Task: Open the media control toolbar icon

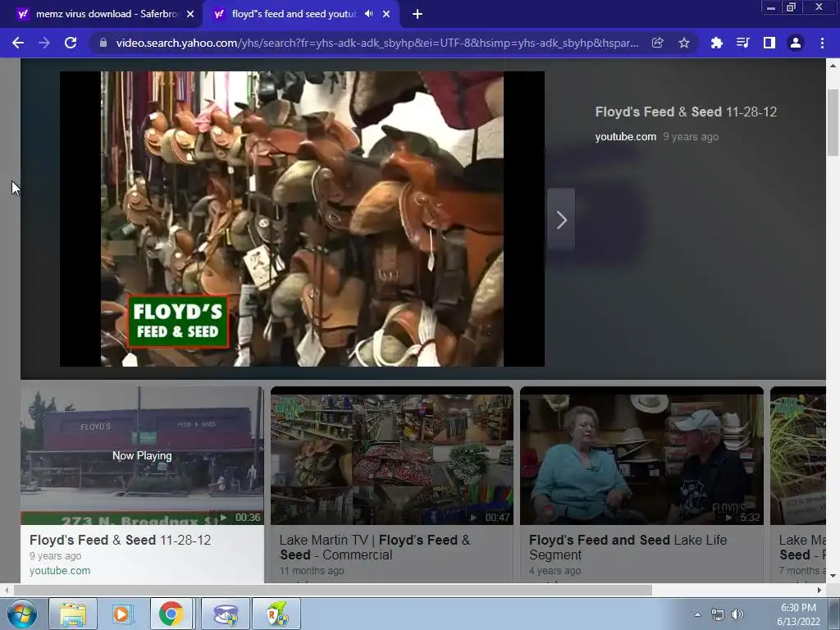Action: click(x=742, y=43)
